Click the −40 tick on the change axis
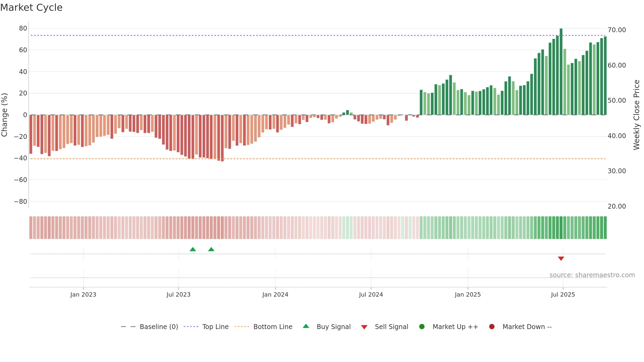644x362 pixels. click(x=21, y=158)
